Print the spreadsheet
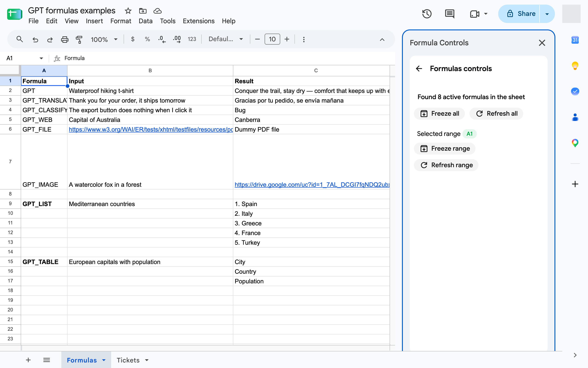The height and width of the screenshot is (368, 588). [64, 39]
